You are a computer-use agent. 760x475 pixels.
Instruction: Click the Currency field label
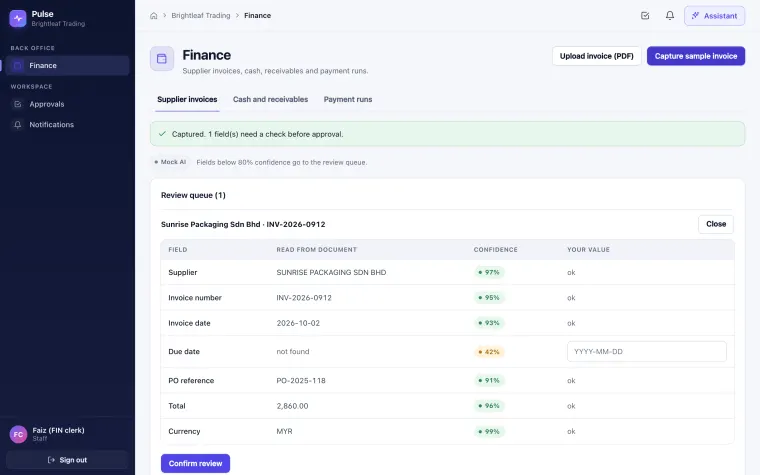(184, 431)
